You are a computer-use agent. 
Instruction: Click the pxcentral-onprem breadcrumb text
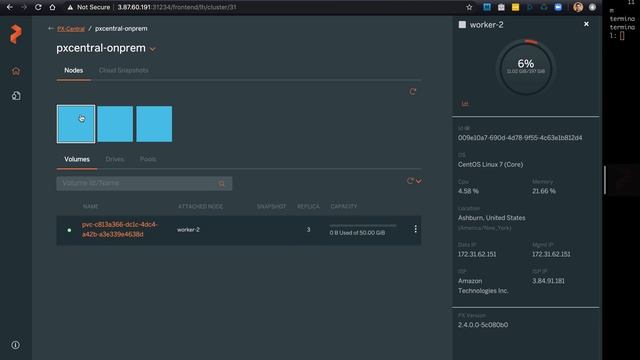[x=121, y=29]
